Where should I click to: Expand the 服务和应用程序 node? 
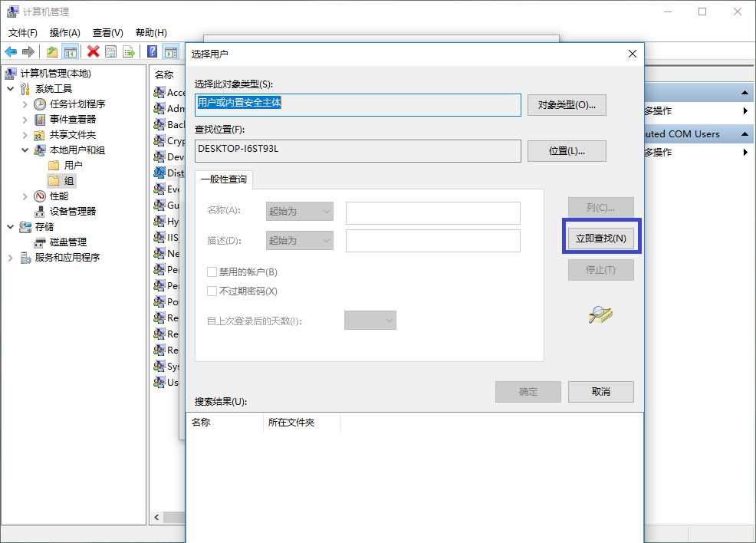11,258
